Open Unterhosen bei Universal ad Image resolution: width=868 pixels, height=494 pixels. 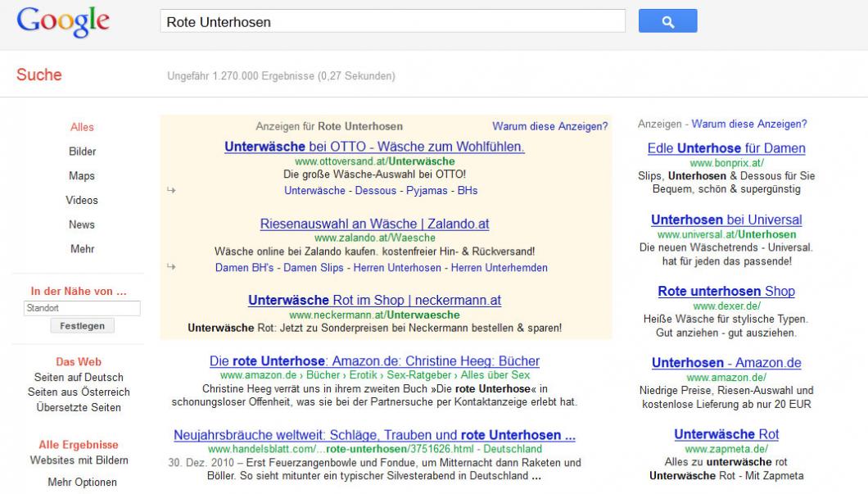tap(726, 220)
